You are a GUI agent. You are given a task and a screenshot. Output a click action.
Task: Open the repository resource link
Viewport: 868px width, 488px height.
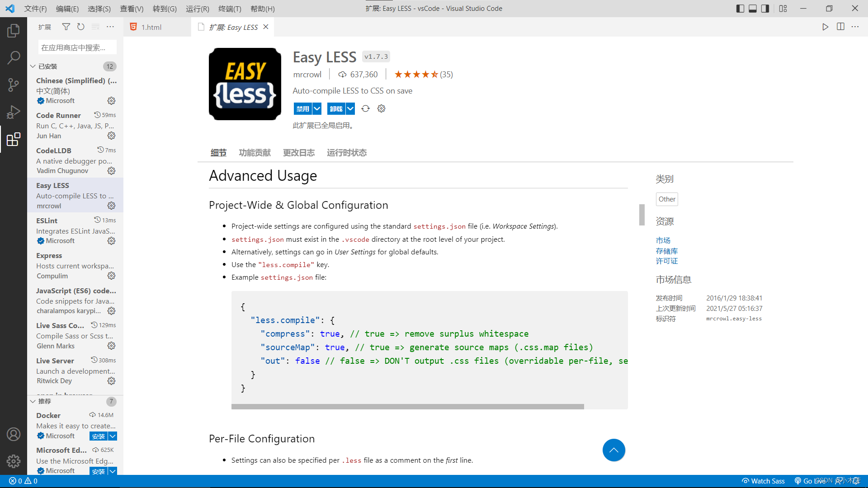coord(666,251)
